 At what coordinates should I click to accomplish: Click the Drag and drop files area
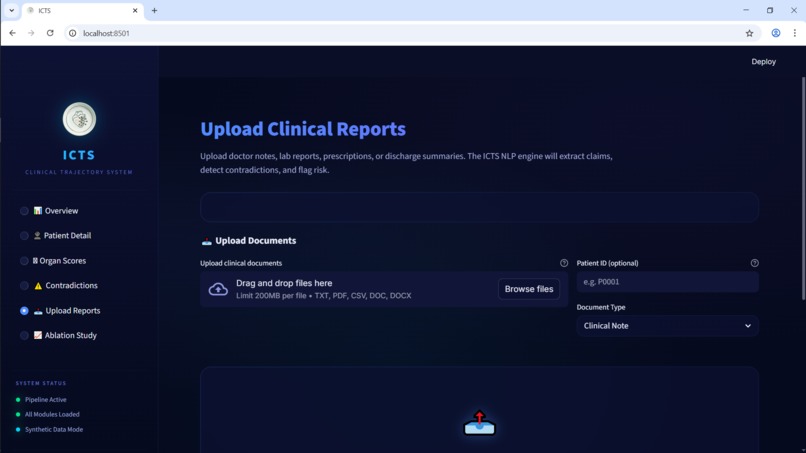384,289
